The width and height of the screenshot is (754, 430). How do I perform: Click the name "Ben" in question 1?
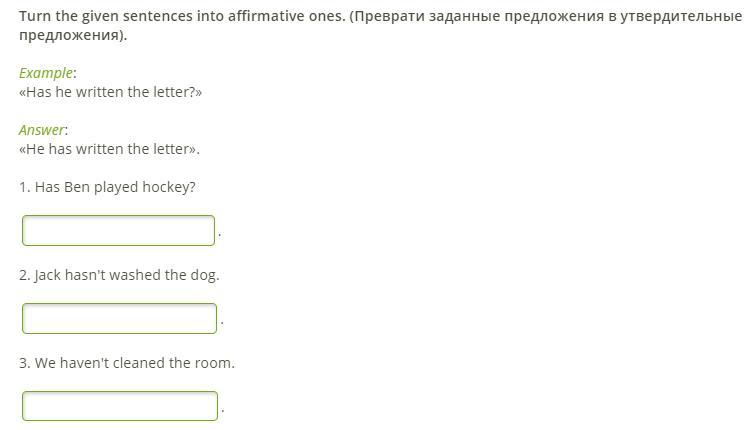point(77,187)
